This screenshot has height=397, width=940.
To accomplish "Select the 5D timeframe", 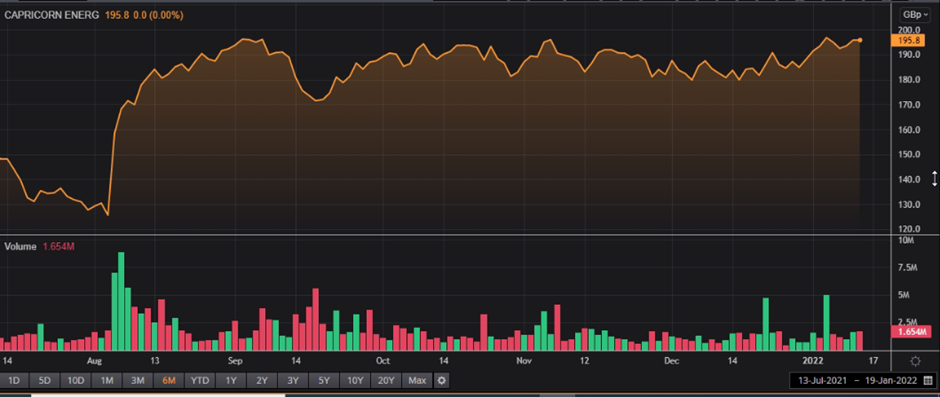I will (45, 380).
